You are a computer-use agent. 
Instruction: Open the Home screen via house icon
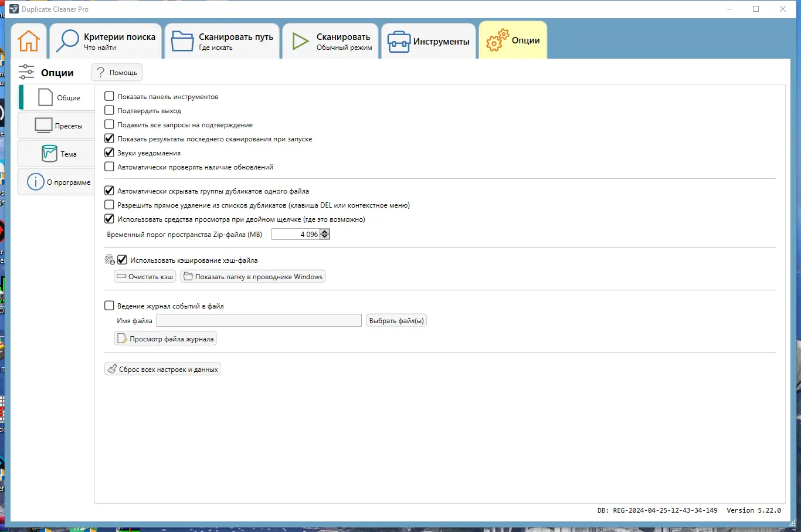[28, 40]
